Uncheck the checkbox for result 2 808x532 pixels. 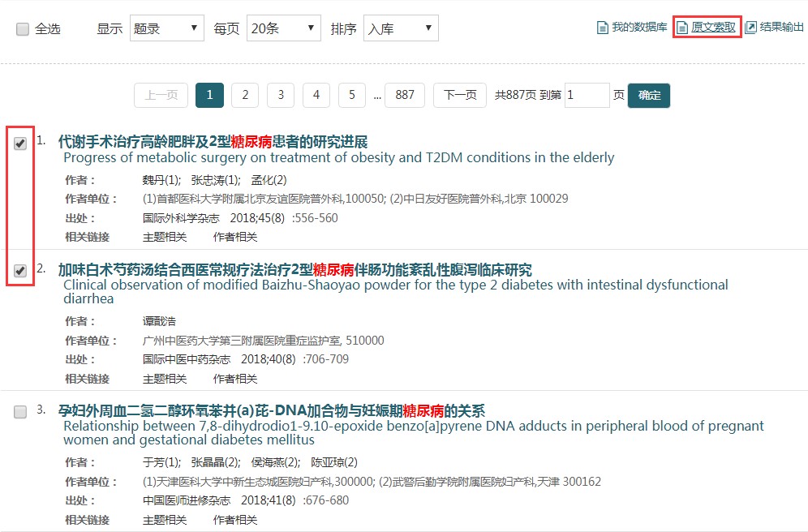(20, 271)
